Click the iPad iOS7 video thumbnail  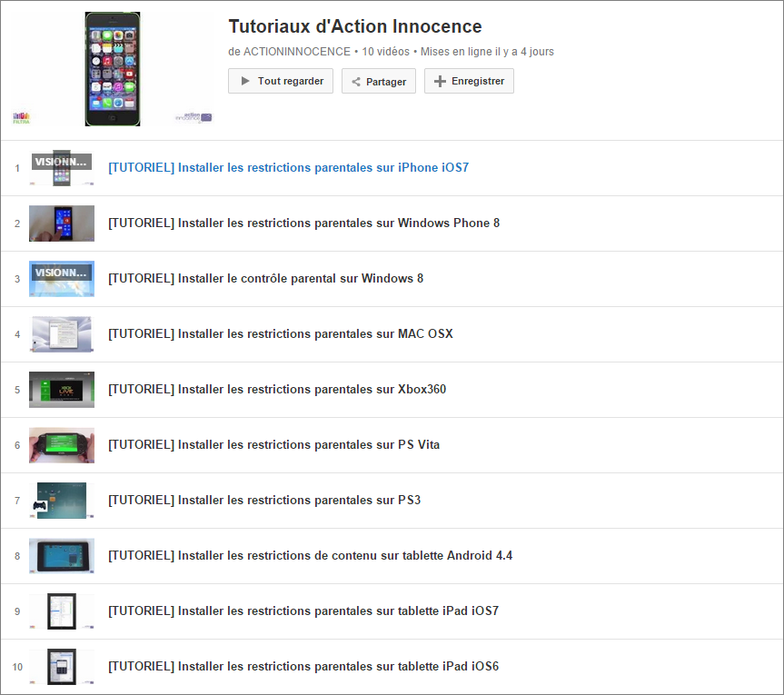(62, 612)
